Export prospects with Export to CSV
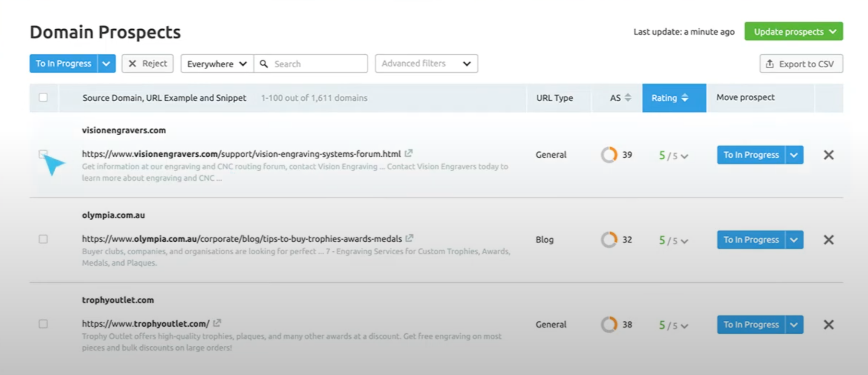Screen dimensions: 868x375 801,64
